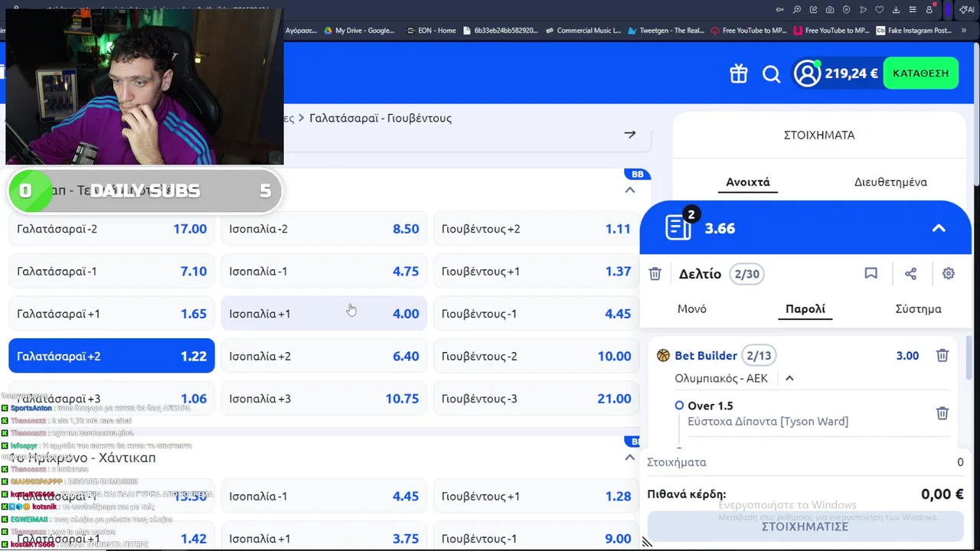Save betslip with the bookmark icon
980x551 pixels.
871,273
